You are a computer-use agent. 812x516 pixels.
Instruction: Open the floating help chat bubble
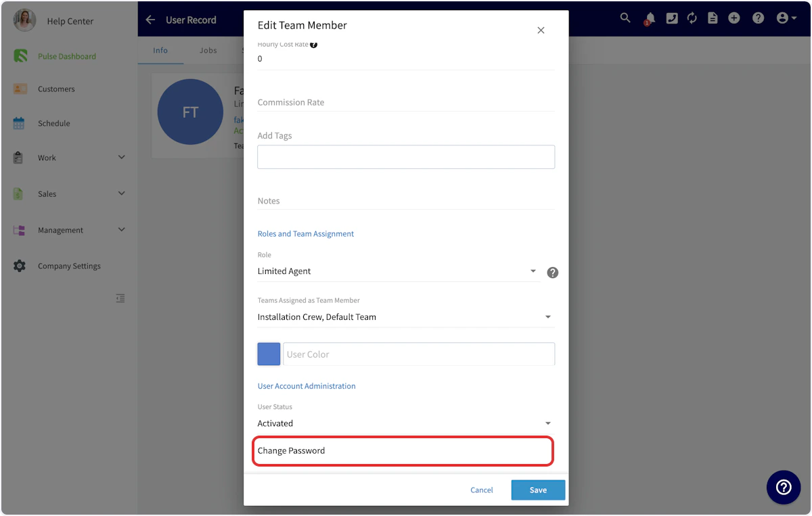784,487
